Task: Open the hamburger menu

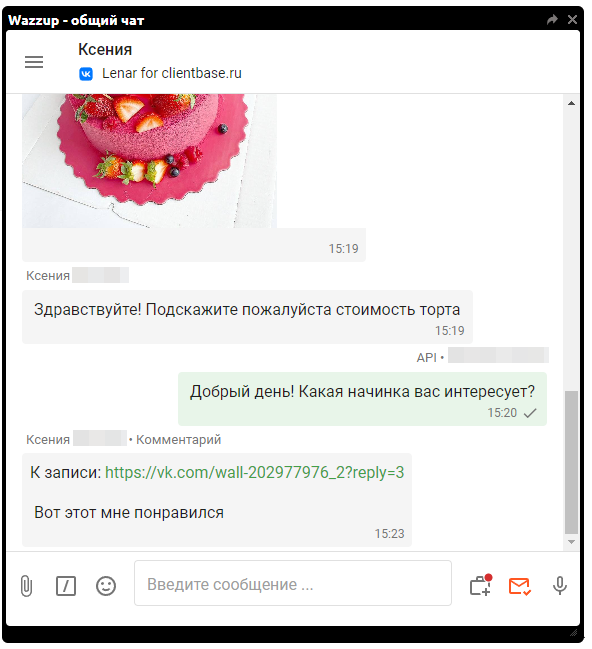Action: pos(34,62)
